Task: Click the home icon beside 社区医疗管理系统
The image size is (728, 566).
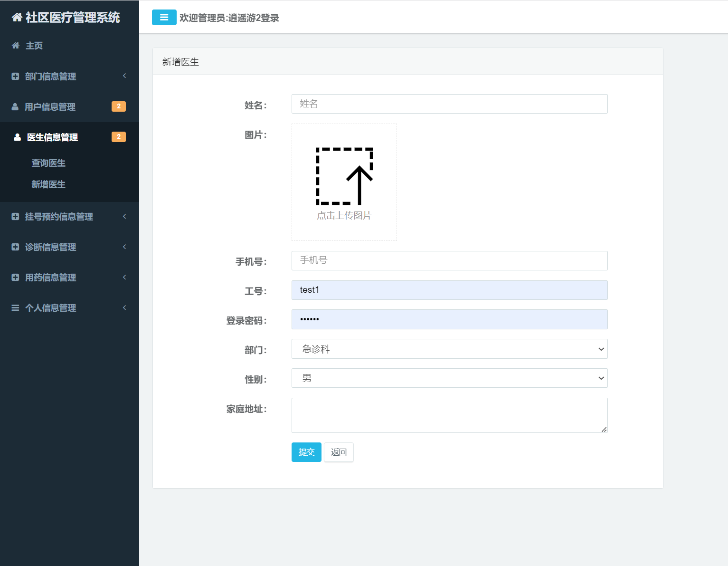Action: coord(17,18)
